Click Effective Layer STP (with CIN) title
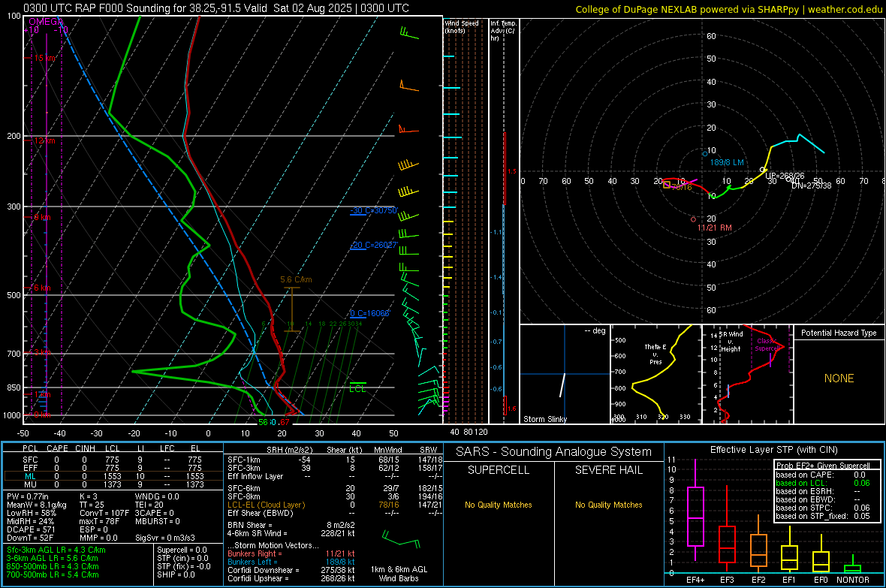The width and height of the screenshot is (886, 588). point(774,450)
